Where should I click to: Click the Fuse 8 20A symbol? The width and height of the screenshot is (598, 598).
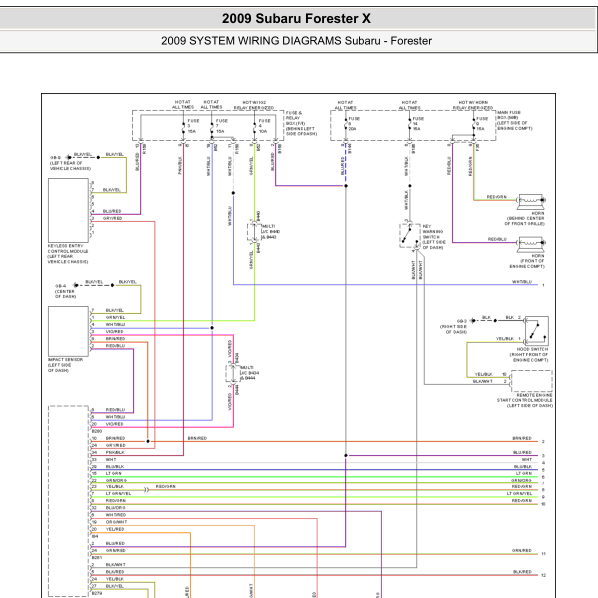(x=346, y=125)
